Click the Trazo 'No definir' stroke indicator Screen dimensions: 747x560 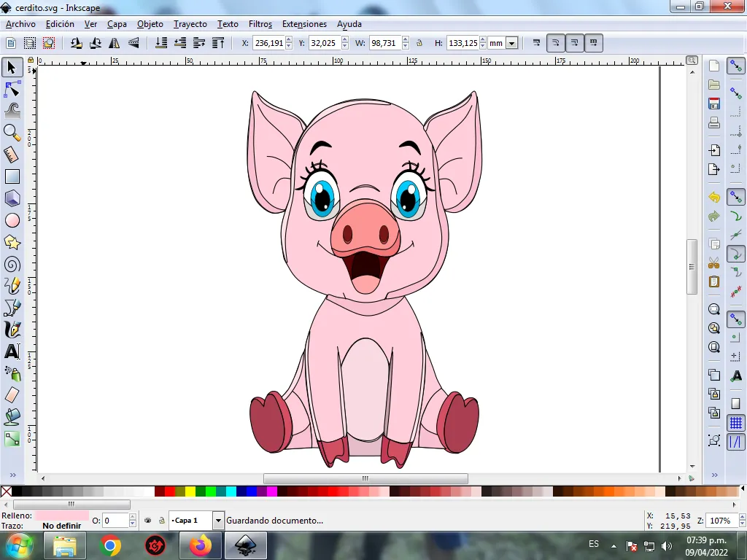tap(61, 526)
